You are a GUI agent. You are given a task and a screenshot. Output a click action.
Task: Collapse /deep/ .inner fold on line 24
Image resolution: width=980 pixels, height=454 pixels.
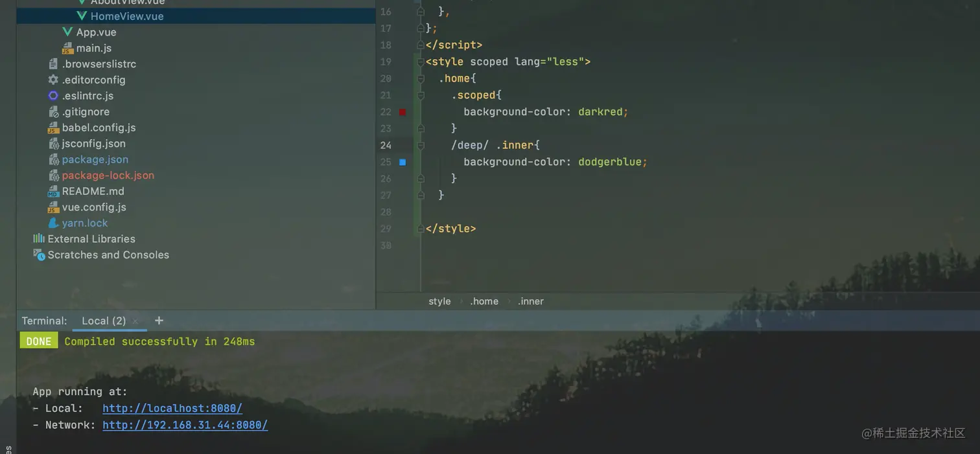coord(421,145)
